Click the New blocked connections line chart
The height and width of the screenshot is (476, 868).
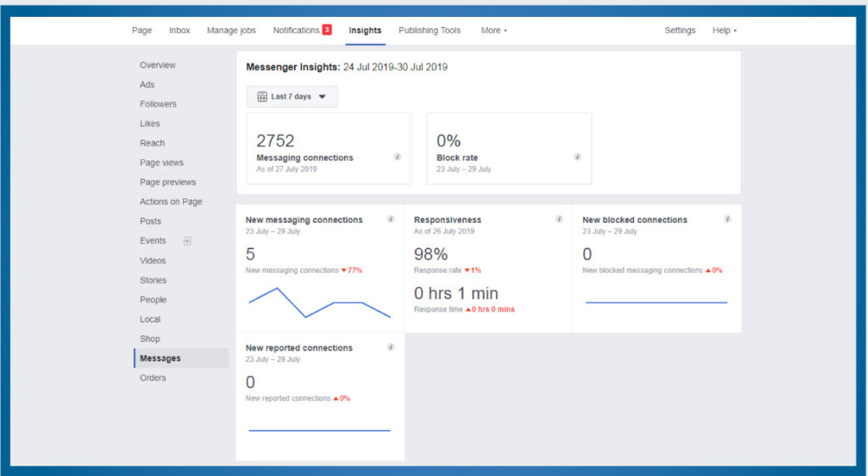(656, 302)
